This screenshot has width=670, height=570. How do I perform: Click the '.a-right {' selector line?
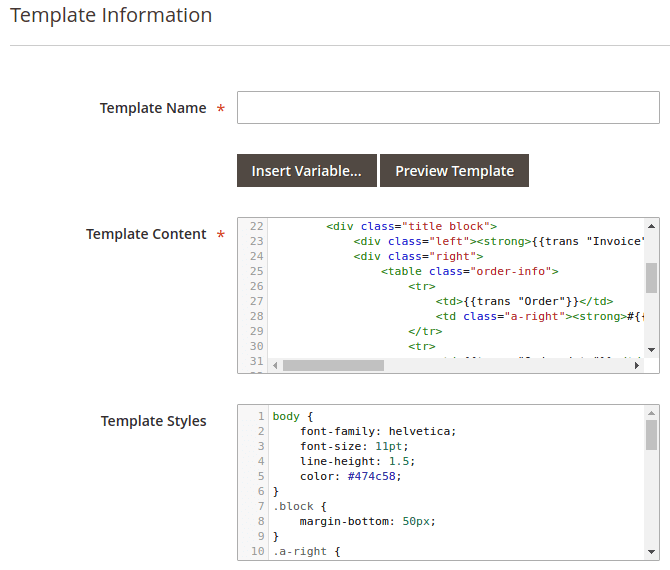(306, 551)
